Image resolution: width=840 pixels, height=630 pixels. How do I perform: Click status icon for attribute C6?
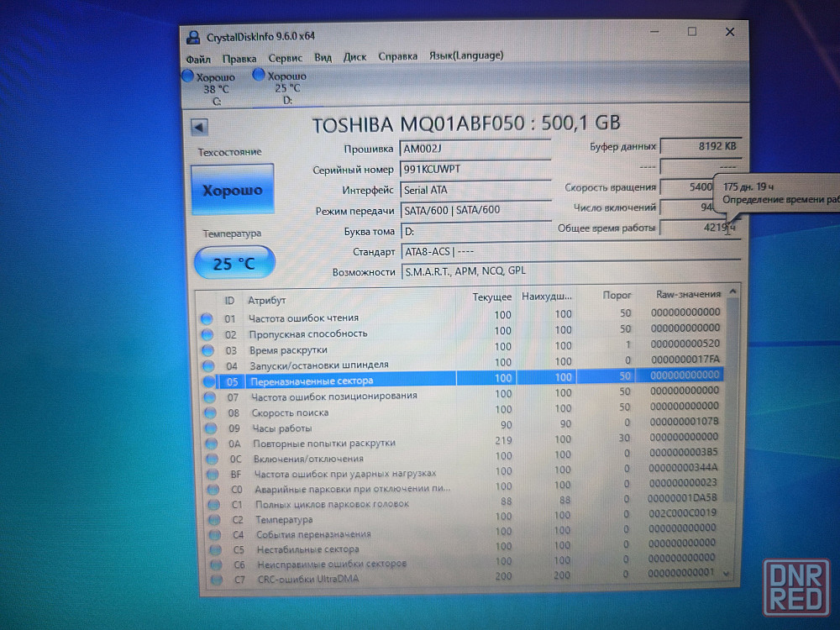pyautogui.click(x=216, y=564)
